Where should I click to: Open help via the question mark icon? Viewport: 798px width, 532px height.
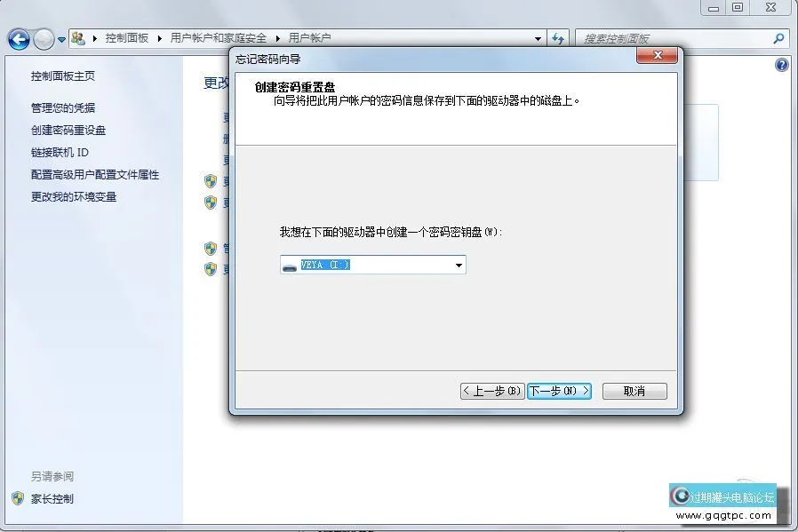[780, 65]
